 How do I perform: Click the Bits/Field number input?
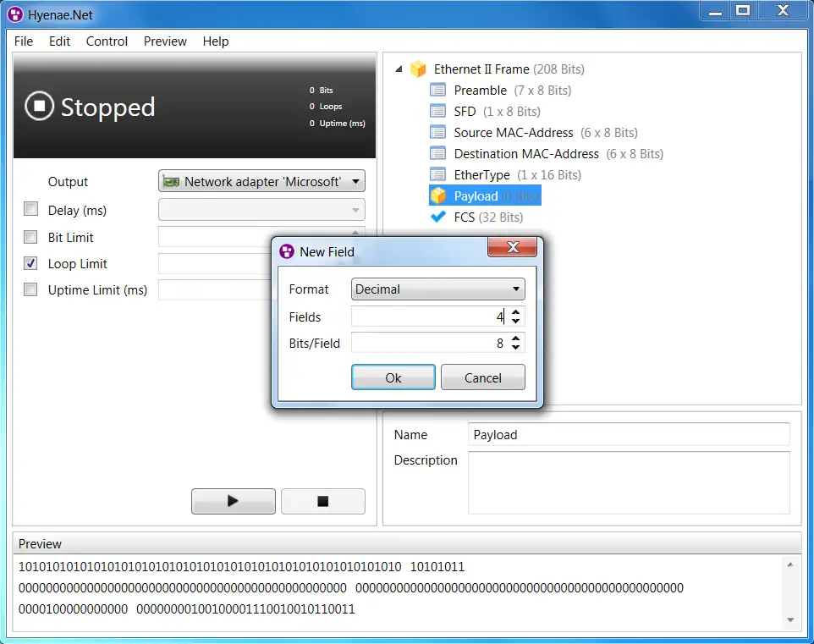pyautogui.click(x=429, y=343)
